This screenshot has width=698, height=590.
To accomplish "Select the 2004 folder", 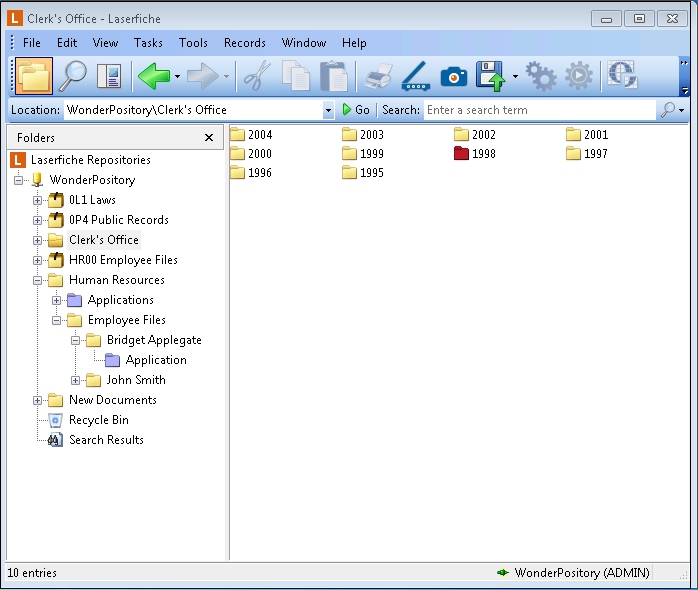I will click(x=251, y=134).
